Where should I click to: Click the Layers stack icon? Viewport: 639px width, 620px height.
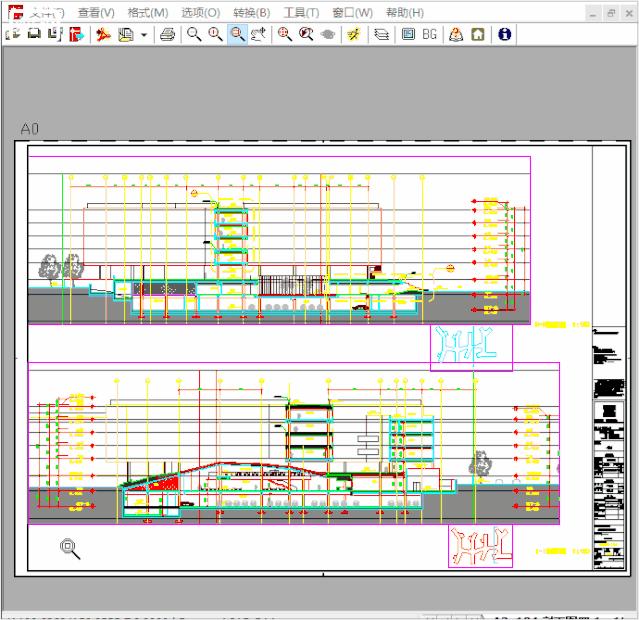point(381,34)
